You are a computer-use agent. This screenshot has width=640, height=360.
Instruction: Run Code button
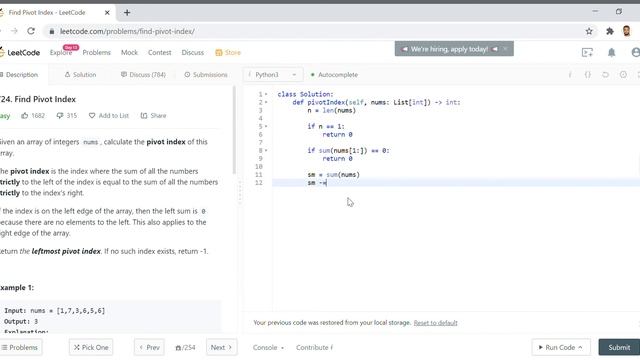tap(561, 347)
